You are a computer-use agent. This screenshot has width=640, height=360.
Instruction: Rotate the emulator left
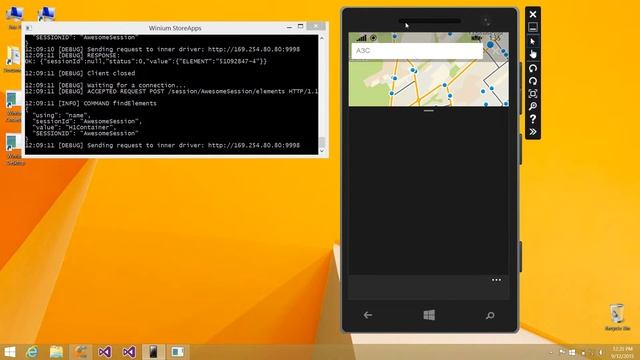(x=533, y=68)
